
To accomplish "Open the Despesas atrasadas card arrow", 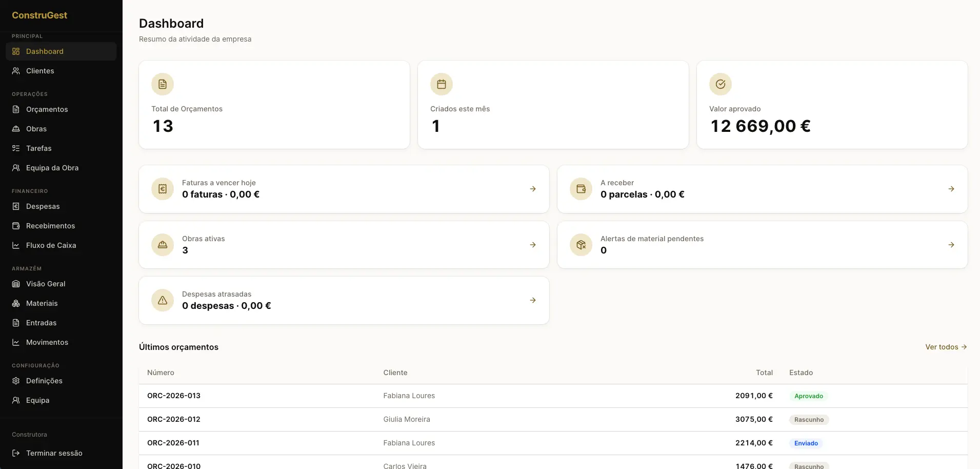I will (x=533, y=300).
